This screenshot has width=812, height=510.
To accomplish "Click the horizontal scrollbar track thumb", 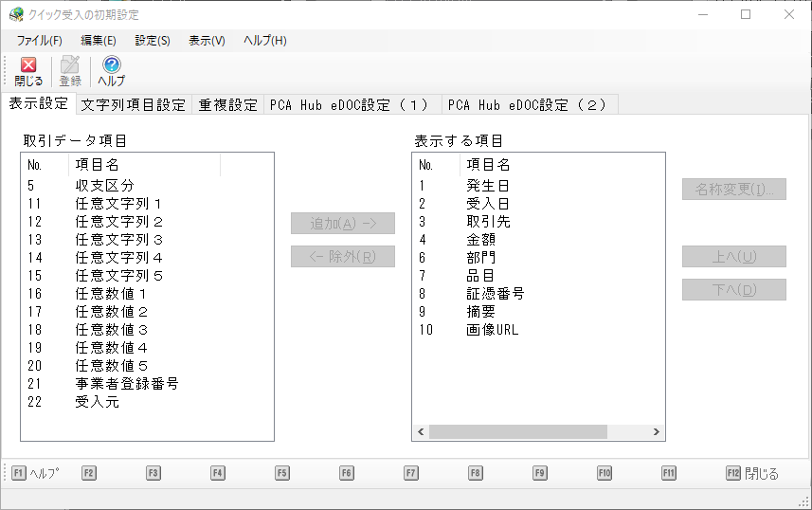I will 518,431.
